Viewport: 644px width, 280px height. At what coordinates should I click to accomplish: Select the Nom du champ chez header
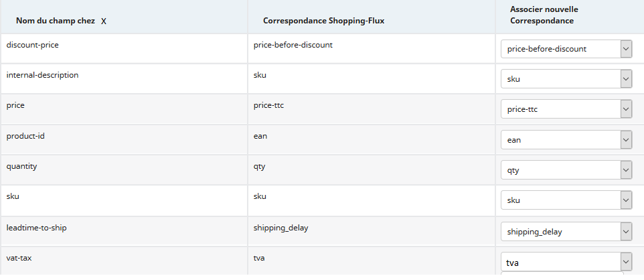pos(56,21)
